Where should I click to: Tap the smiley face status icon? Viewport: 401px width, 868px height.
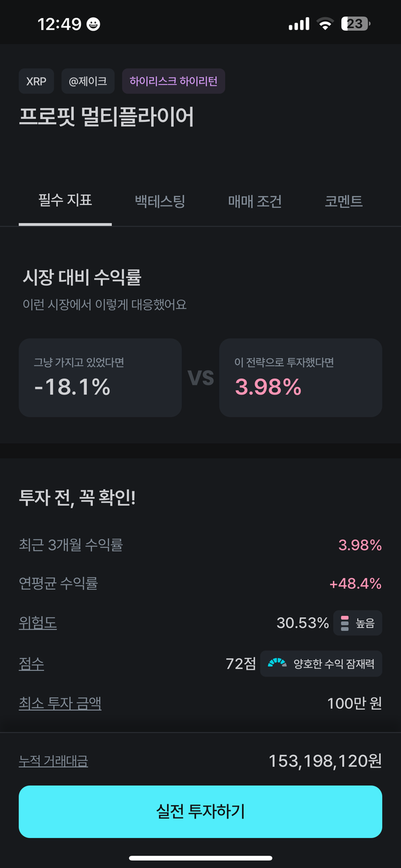click(x=94, y=25)
